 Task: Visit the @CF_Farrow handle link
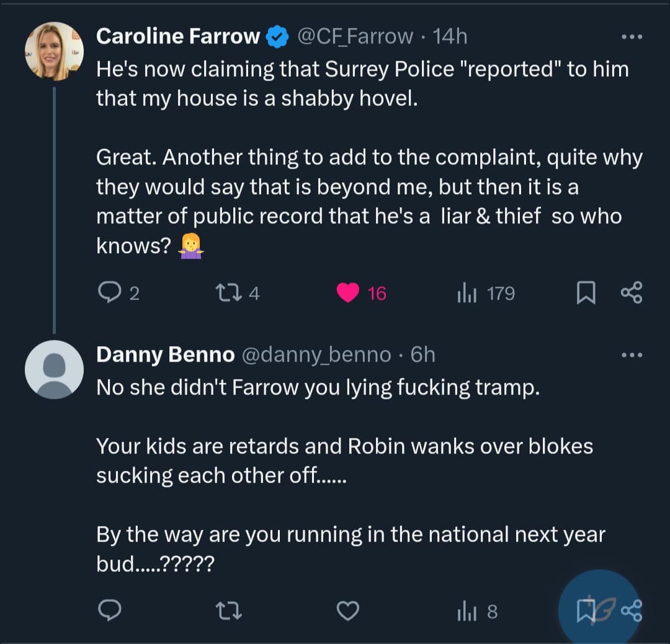coord(355,37)
